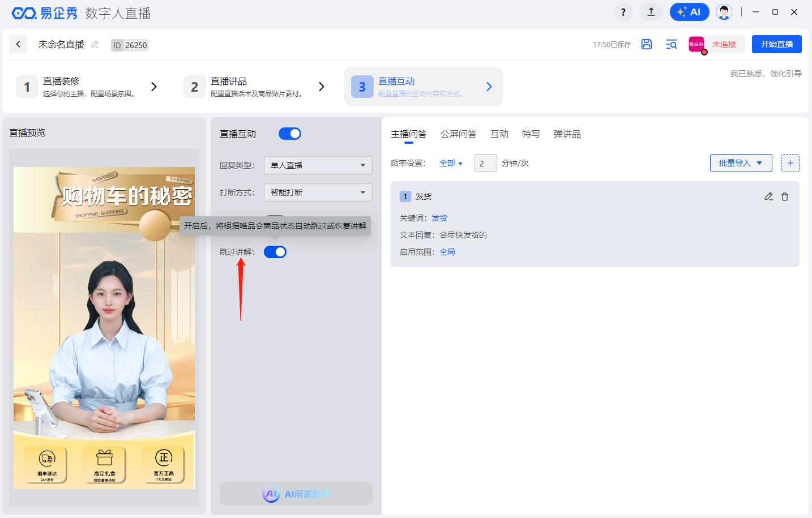Click the AI assistant button in title bar
The width and height of the screenshot is (812, 518).
(689, 12)
